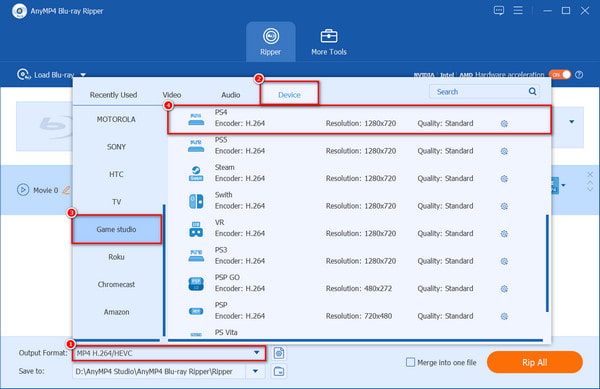The width and height of the screenshot is (600, 389).
Task: Select SONY device category
Action: [116, 147]
